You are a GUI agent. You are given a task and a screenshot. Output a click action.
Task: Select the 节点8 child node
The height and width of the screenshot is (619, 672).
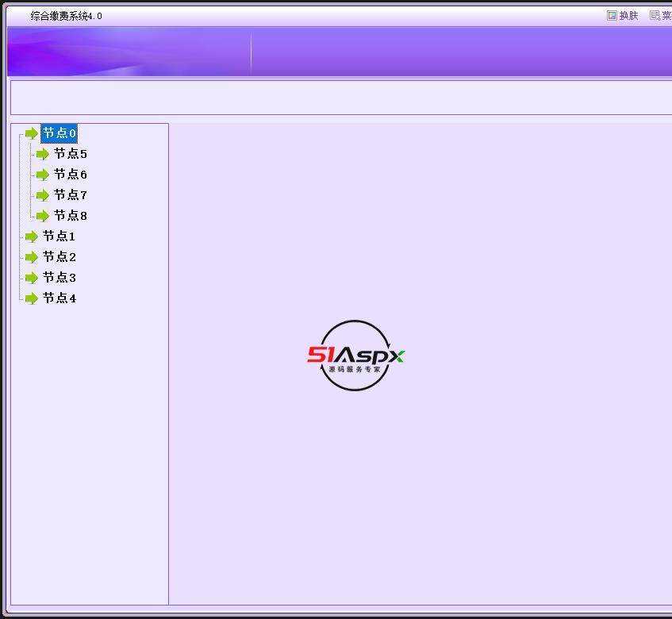tap(71, 215)
